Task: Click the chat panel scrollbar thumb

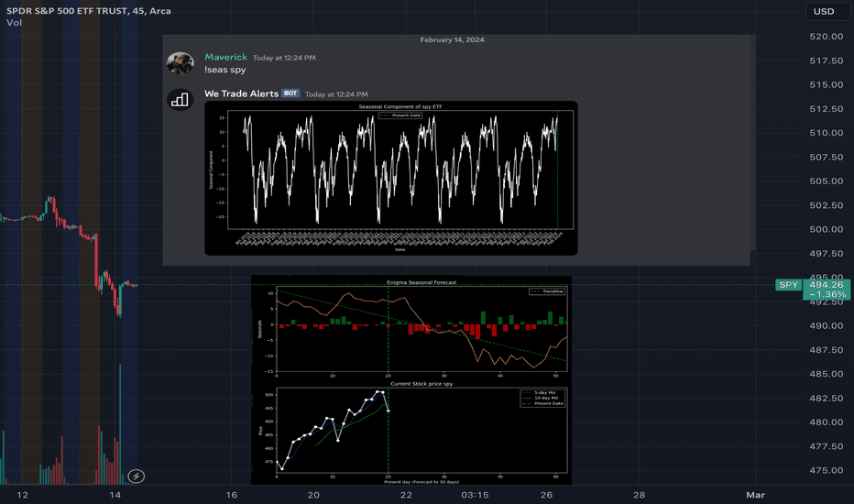Action: coord(752,257)
